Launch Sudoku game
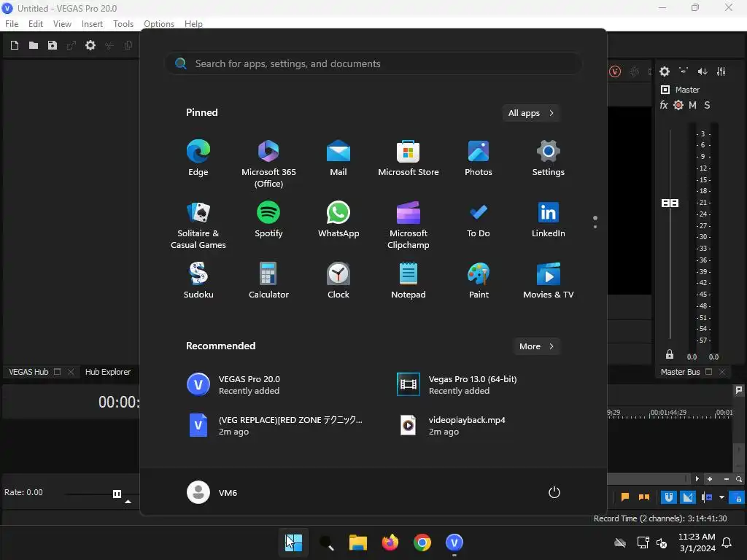 [198, 281]
